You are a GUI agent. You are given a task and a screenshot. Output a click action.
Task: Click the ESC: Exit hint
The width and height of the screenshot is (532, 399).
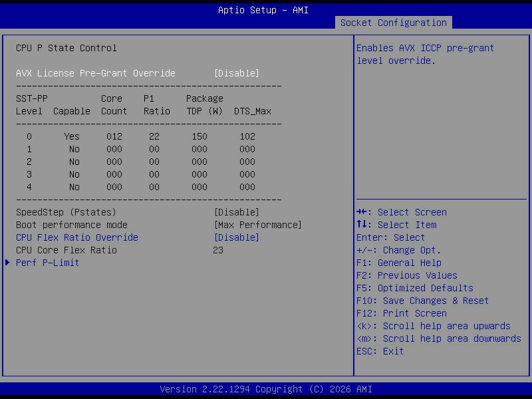(x=380, y=351)
